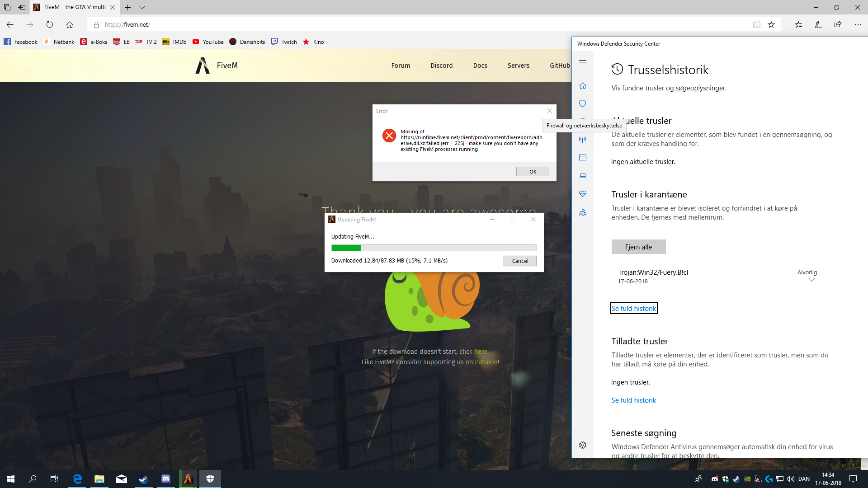Click the FiveM update progress bar
The height and width of the screenshot is (488, 868).
434,248
